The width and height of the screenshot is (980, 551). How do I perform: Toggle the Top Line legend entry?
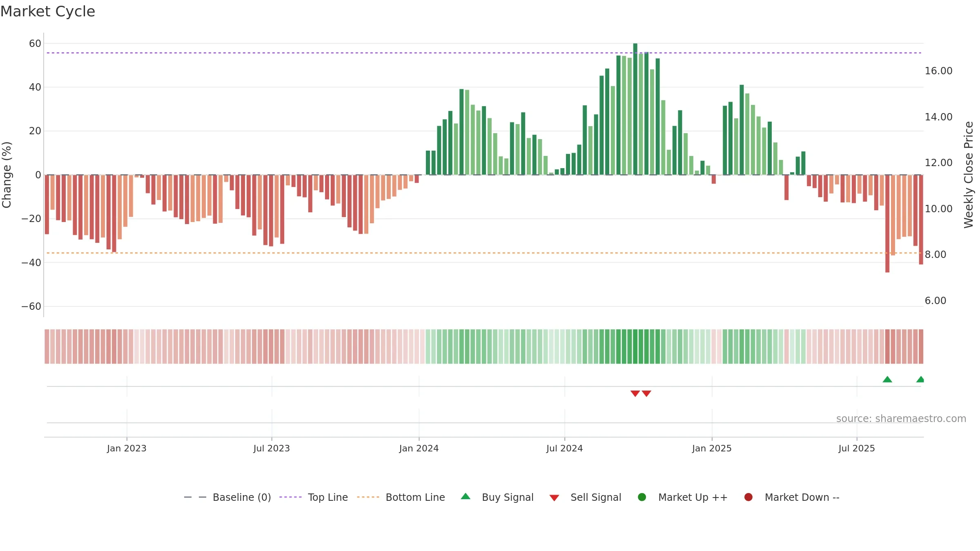pos(314,497)
